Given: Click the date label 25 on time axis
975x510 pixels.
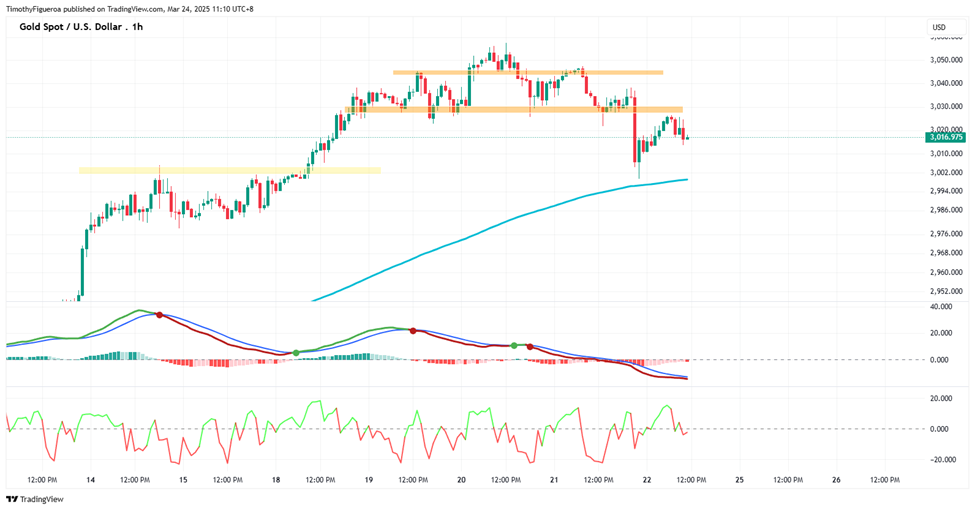Looking at the screenshot, I should pos(739,480).
